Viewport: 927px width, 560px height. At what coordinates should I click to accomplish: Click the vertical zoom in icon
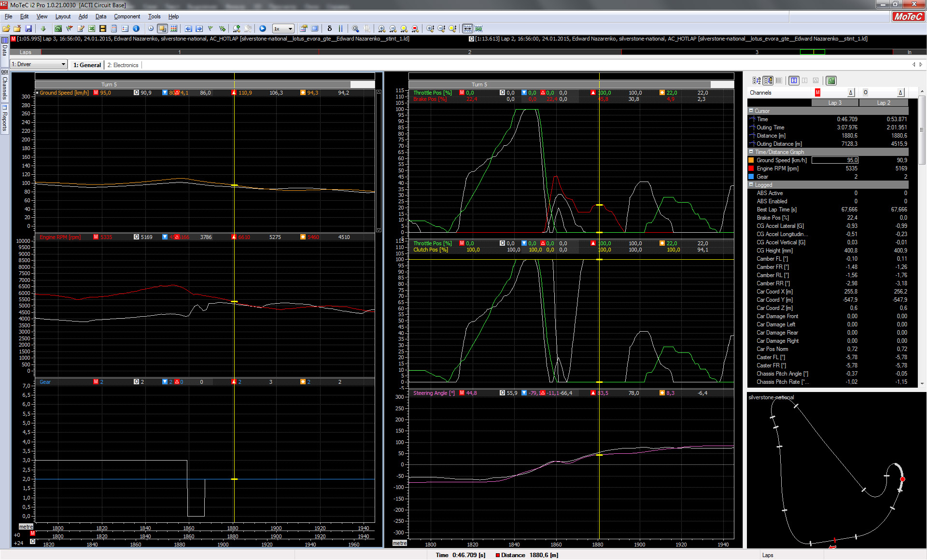(430, 28)
